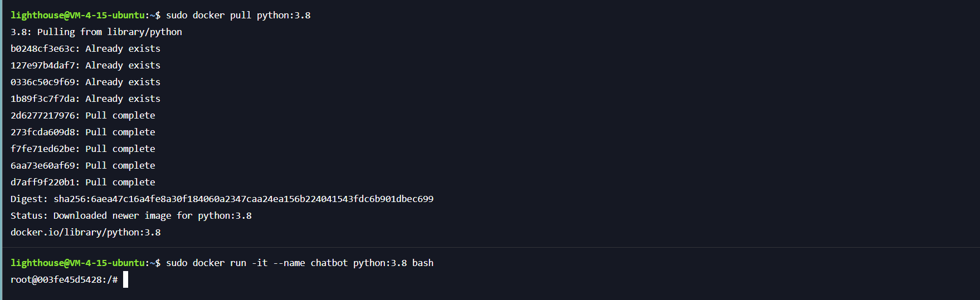Click layer f7fe71ed62be Pull complete line

83,149
